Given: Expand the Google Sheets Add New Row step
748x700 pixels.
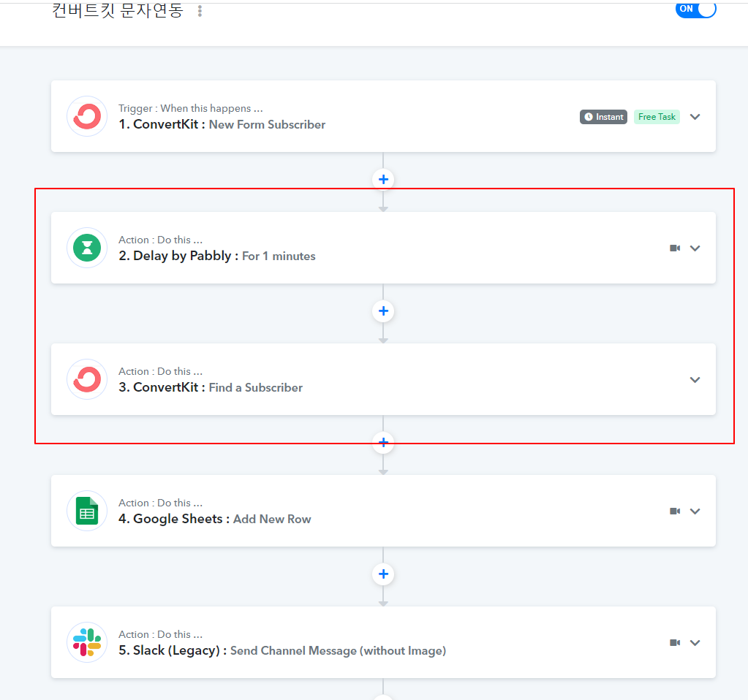Looking at the screenshot, I should pos(695,511).
